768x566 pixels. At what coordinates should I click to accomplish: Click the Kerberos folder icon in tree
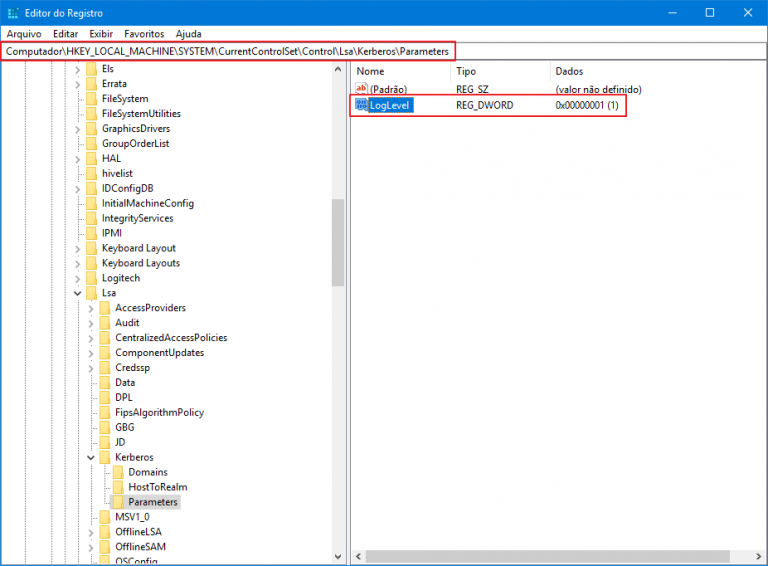(104, 457)
